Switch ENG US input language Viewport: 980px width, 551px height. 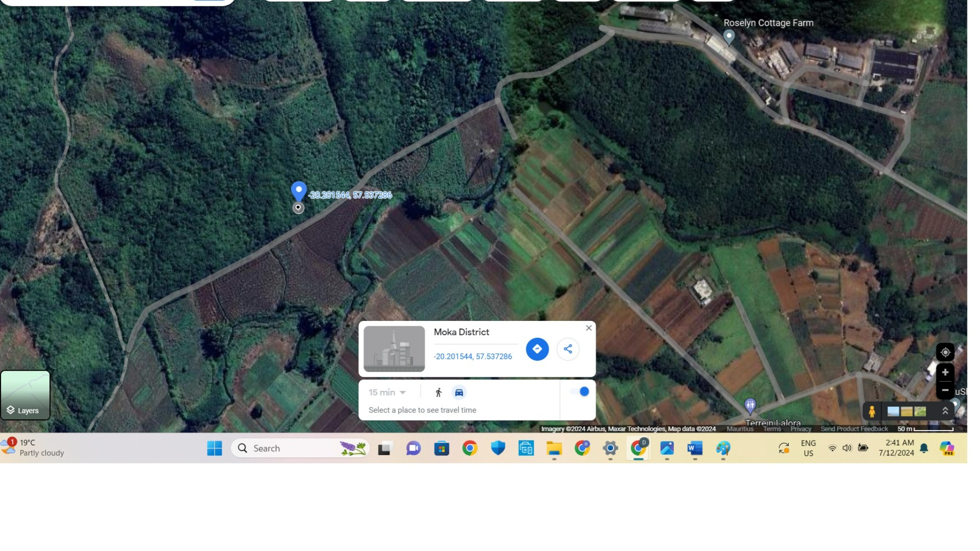coord(808,448)
